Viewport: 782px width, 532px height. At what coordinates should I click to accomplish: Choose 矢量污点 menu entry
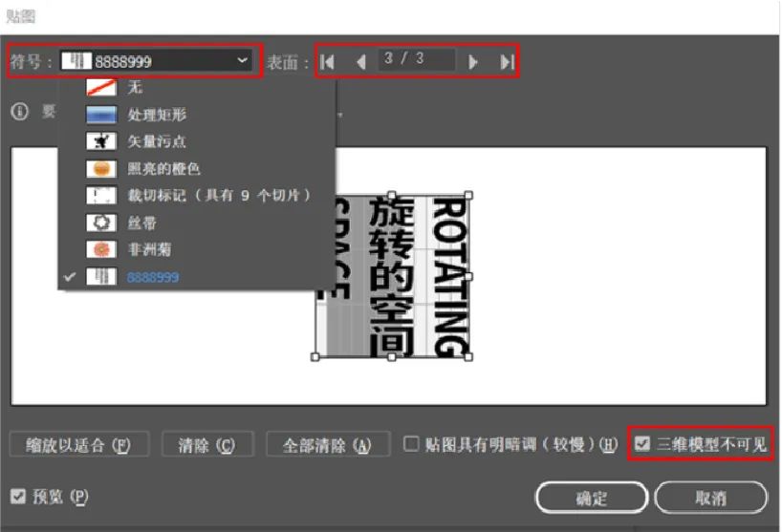coord(157,141)
